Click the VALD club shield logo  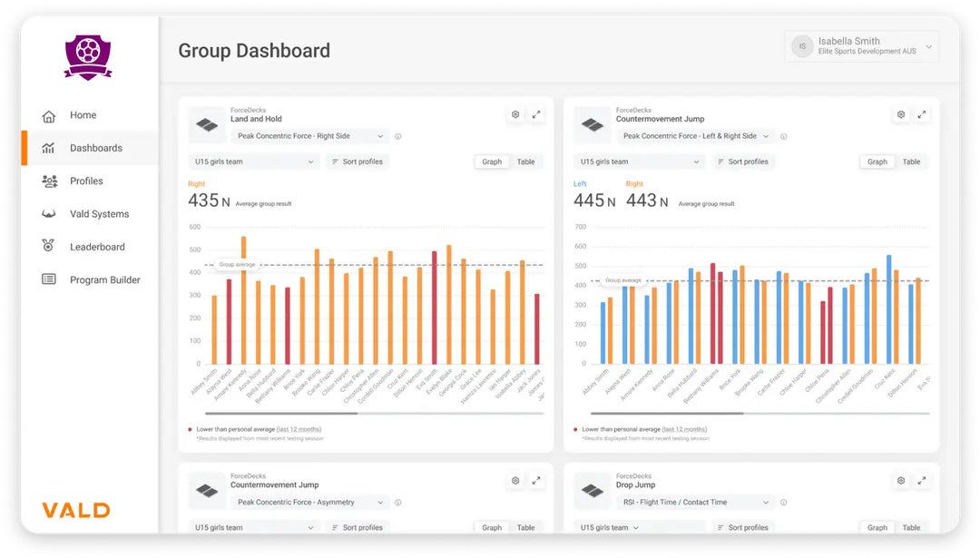click(x=88, y=56)
